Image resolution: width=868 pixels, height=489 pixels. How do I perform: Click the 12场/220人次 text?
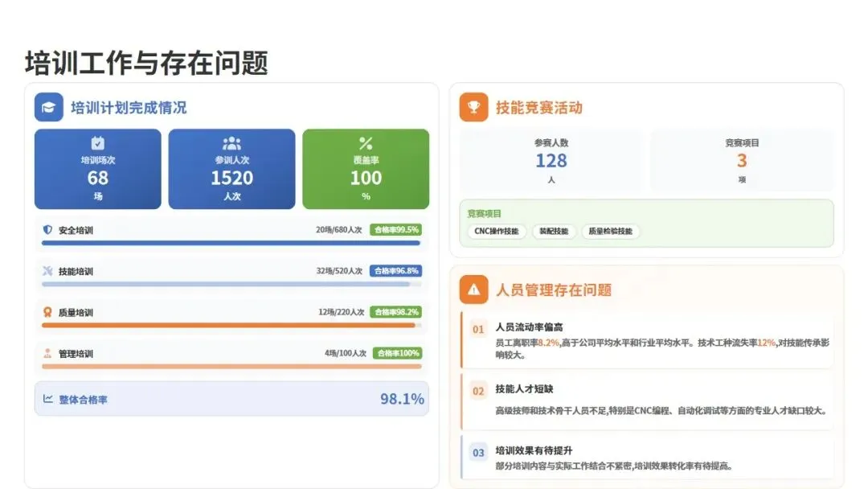click(341, 312)
